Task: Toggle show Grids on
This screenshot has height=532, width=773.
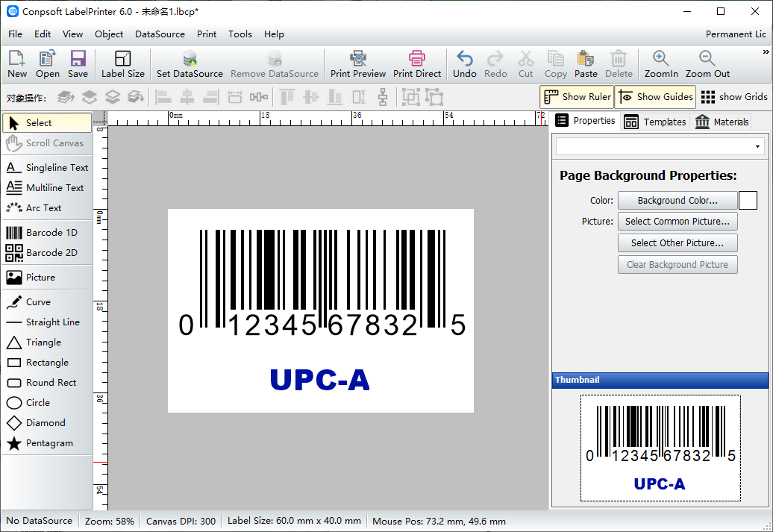Action: [x=734, y=97]
